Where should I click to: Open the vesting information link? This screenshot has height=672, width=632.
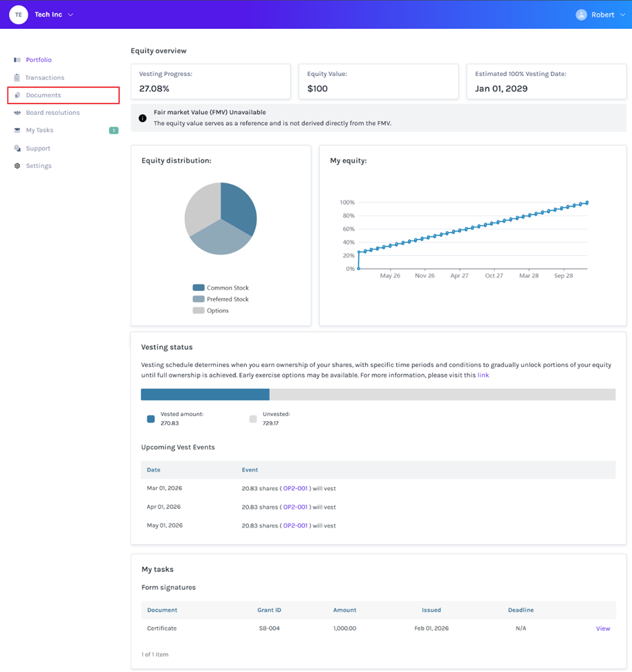pyautogui.click(x=483, y=375)
